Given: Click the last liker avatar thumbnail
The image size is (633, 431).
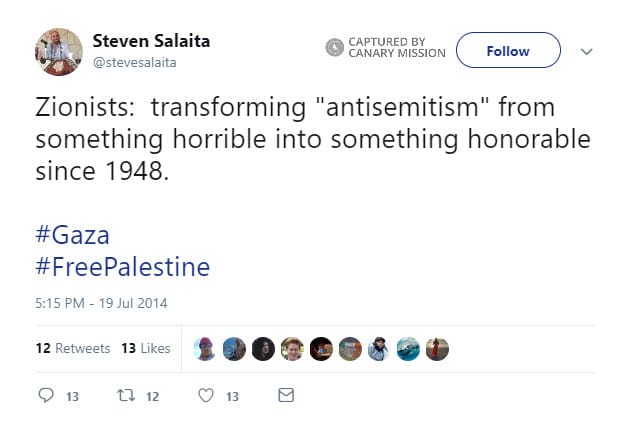Looking at the screenshot, I should (437, 348).
